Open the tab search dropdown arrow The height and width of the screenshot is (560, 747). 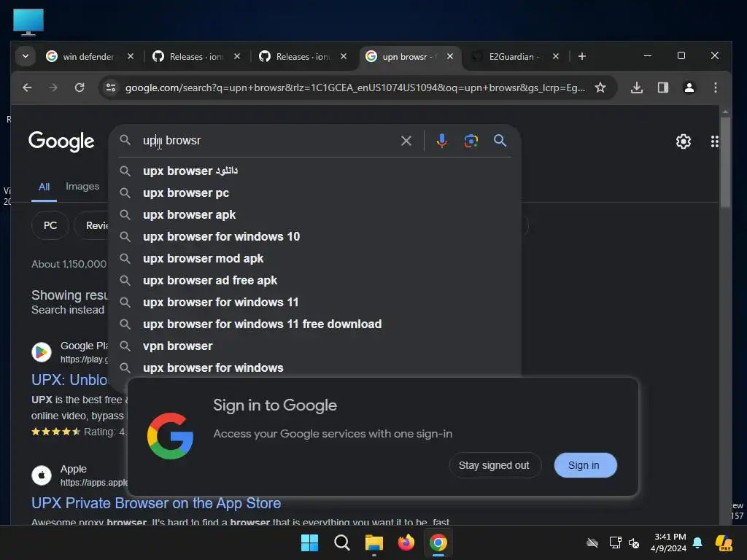pyautogui.click(x=26, y=57)
